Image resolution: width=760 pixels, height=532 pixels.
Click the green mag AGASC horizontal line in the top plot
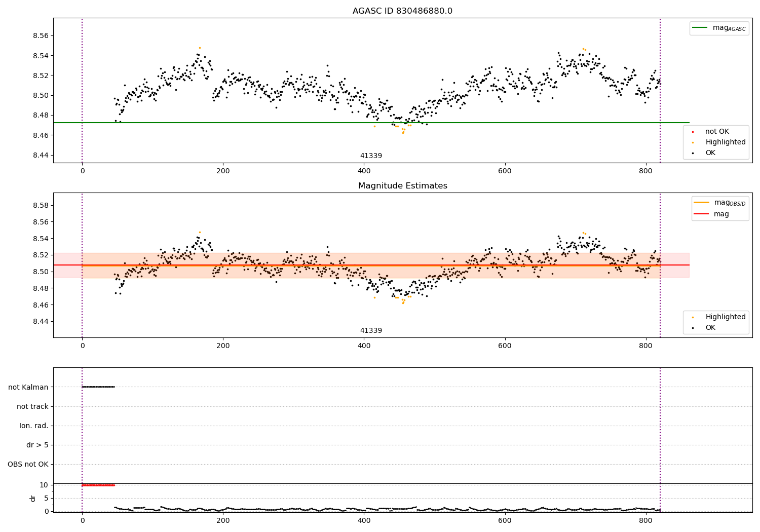tap(371, 123)
